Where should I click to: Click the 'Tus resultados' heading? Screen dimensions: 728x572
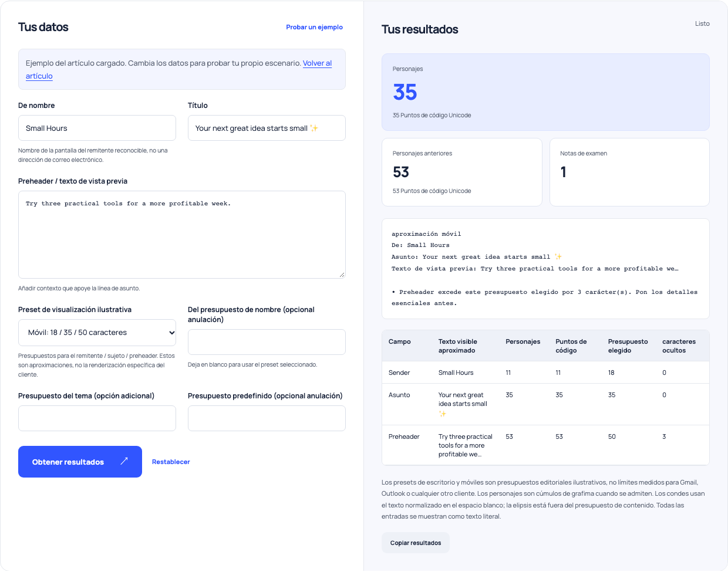point(420,29)
